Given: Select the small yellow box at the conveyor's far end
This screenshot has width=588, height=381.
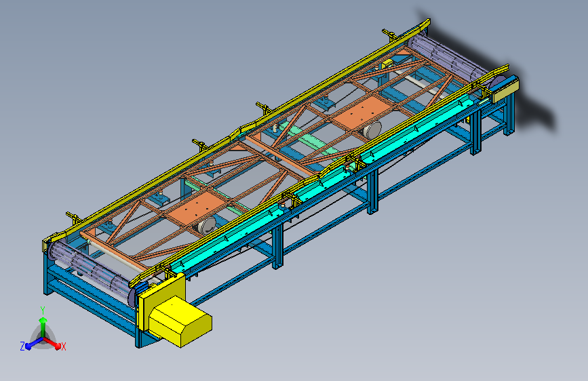Looking at the screenshot, I should coord(505,89).
